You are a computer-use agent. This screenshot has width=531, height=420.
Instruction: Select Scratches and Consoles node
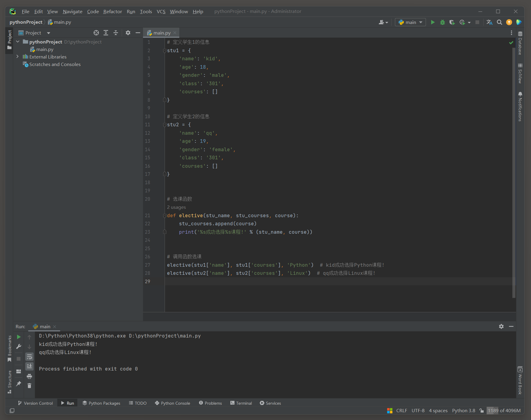[55, 64]
